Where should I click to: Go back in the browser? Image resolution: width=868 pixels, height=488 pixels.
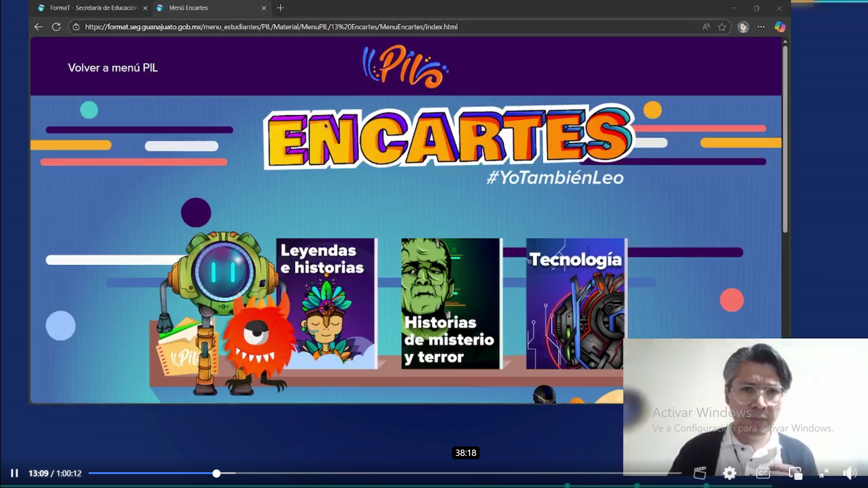pos(38,27)
